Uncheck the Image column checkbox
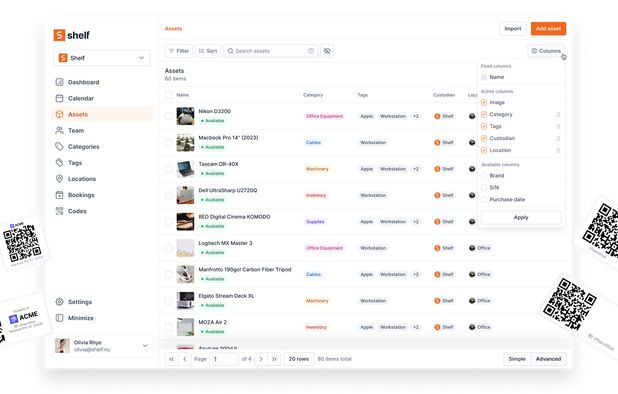This screenshot has width=618, height=394. (x=484, y=102)
